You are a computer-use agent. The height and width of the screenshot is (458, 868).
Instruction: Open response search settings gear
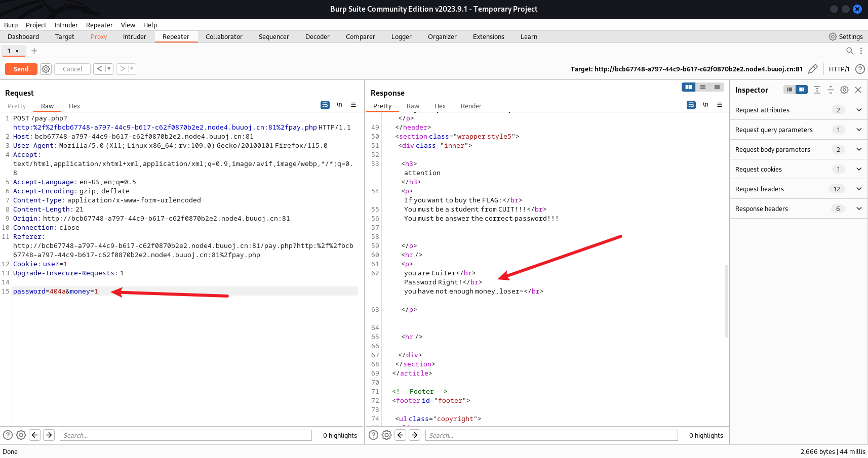pyautogui.click(x=386, y=435)
